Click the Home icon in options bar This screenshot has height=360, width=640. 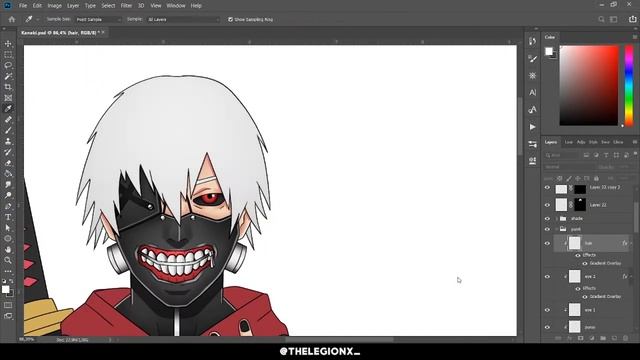(x=11, y=19)
